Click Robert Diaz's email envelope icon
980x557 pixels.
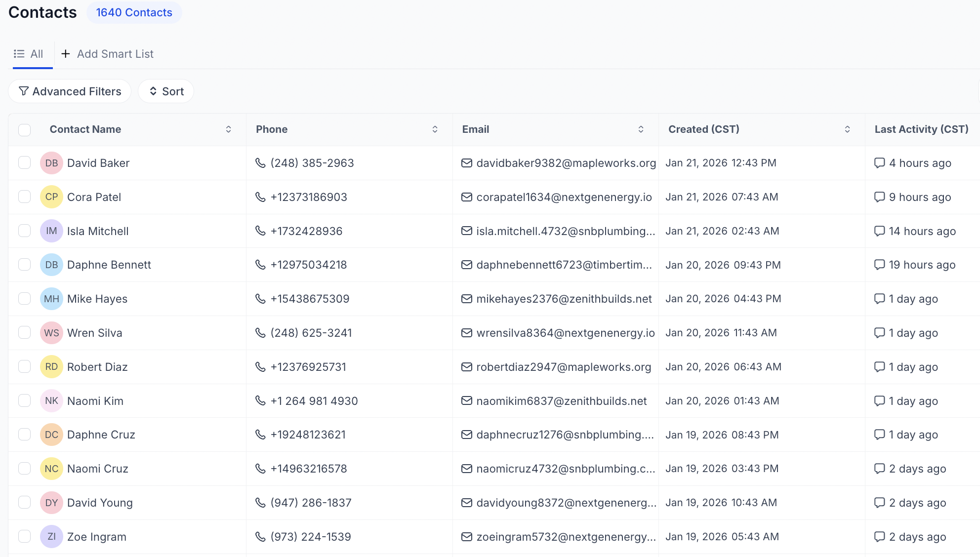coord(467,367)
